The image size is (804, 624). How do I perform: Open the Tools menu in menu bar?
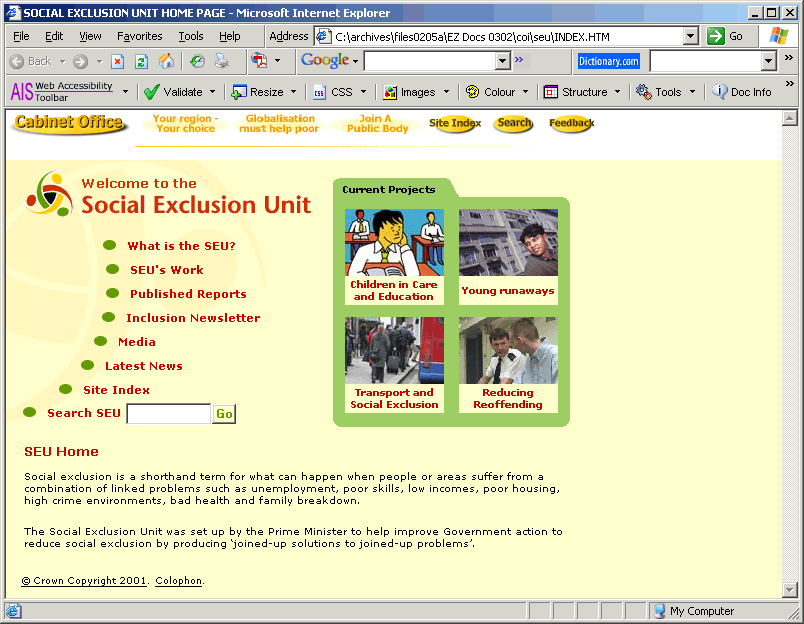[x=191, y=36]
